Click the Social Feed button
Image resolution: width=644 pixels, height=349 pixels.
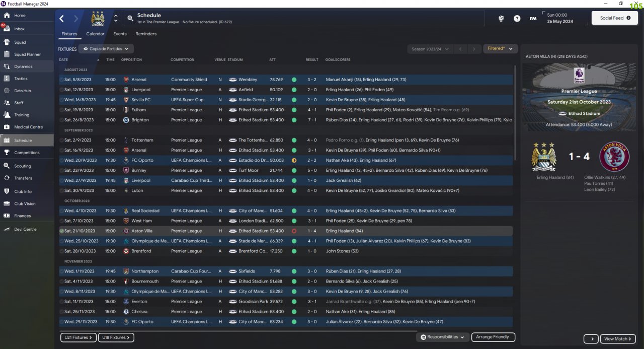615,18
